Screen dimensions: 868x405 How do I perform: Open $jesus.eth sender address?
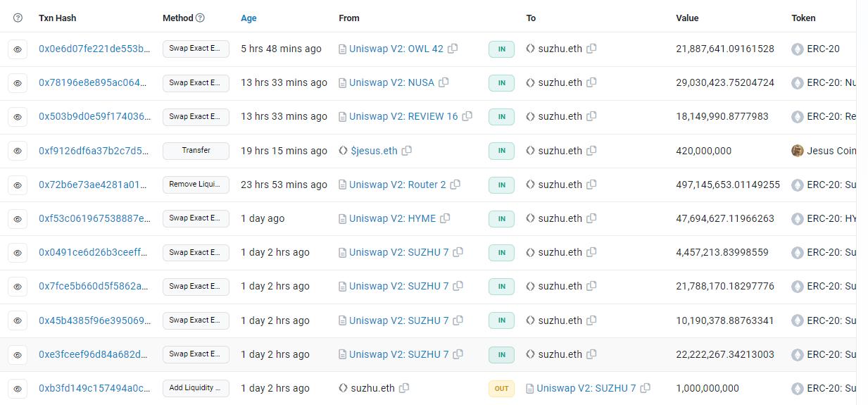point(374,151)
